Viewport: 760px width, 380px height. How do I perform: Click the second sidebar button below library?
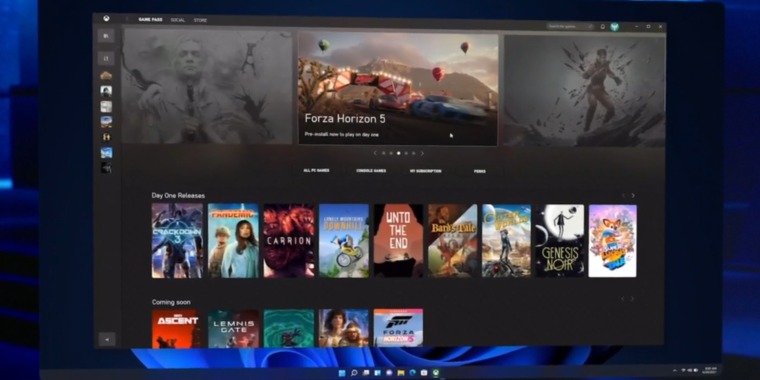[x=106, y=59]
